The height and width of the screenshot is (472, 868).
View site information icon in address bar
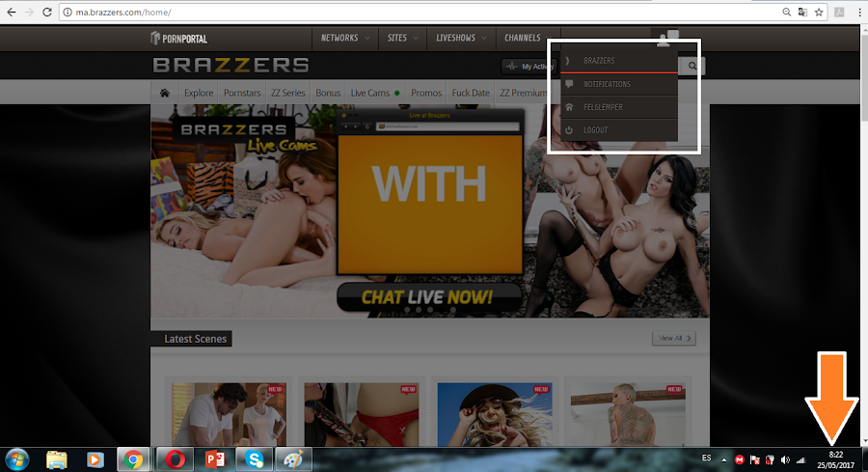(x=68, y=13)
